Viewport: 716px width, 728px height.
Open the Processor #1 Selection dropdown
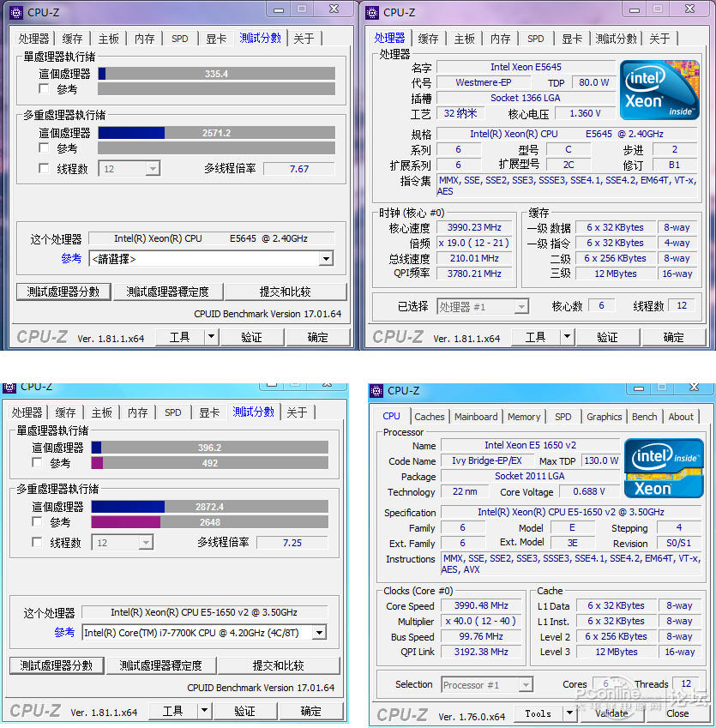(526, 685)
